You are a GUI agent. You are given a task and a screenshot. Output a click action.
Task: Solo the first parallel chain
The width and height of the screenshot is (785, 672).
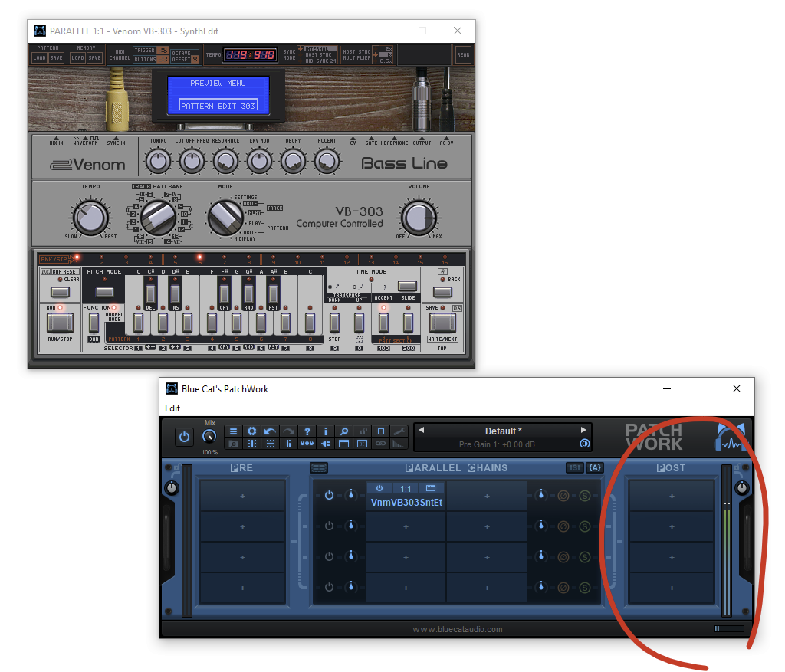pyautogui.click(x=584, y=496)
